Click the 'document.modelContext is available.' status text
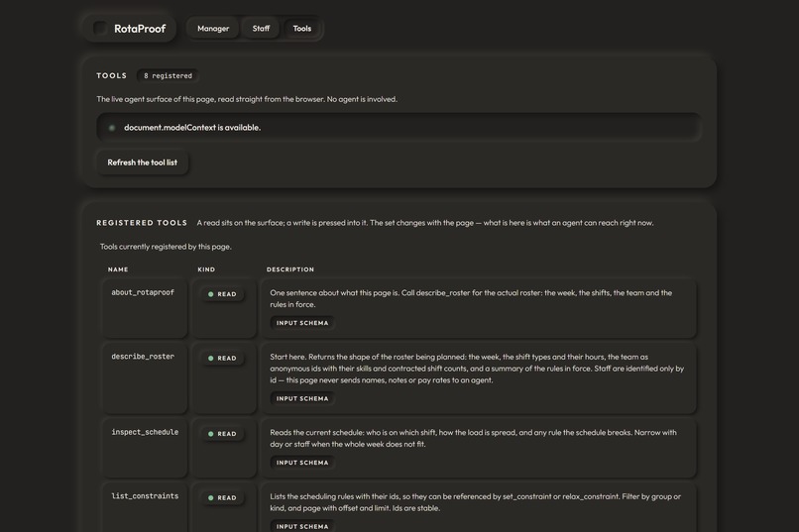799x532 pixels. click(x=192, y=128)
